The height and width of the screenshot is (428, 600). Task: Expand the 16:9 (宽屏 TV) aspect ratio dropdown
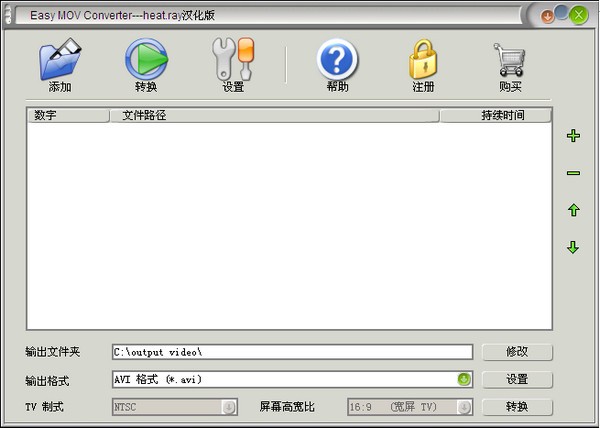(x=464, y=407)
